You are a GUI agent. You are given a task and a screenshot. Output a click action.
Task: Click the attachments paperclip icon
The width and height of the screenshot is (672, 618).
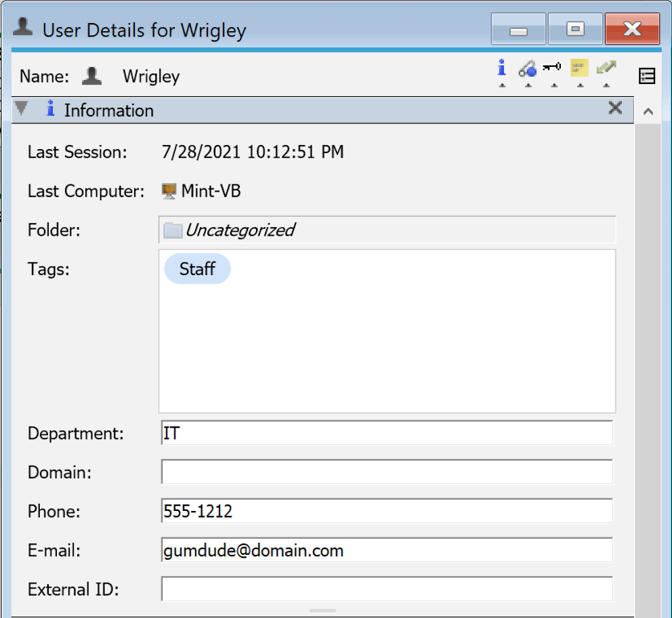tap(528, 69)
